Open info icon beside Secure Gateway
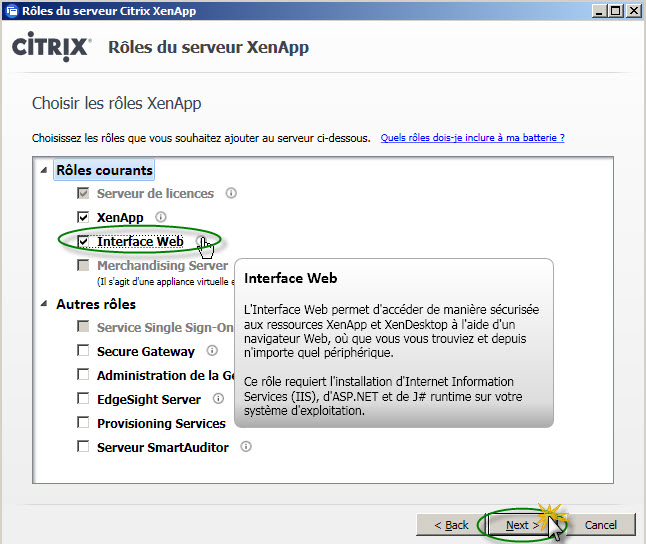The image size is (646, 544). (x=212, y=351)
